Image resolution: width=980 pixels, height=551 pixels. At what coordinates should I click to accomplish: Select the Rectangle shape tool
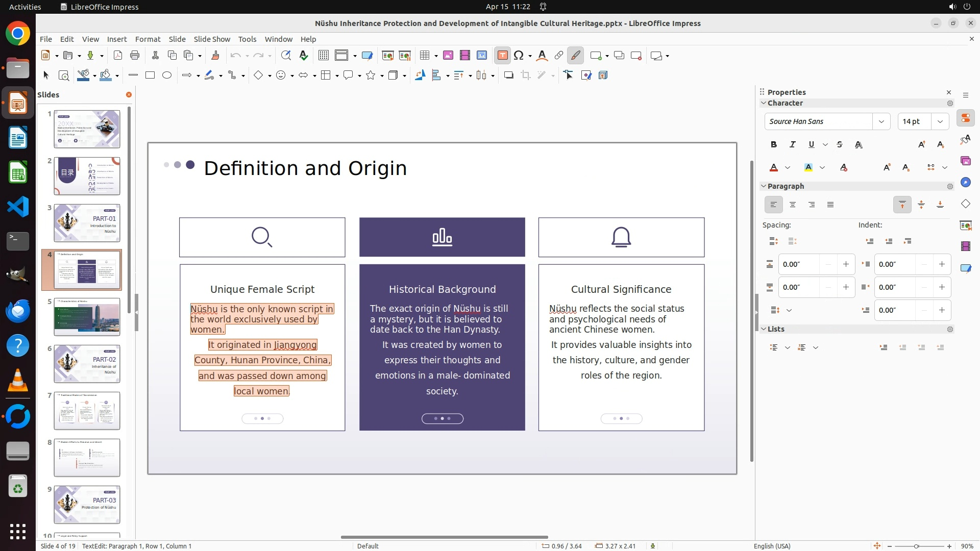pyautogui.click(x=150, y=76)
